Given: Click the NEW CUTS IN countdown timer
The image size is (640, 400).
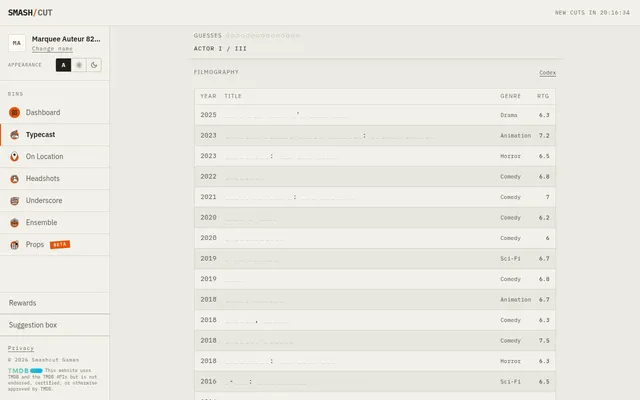Looking at the screenshot, I should click(592, 13).
